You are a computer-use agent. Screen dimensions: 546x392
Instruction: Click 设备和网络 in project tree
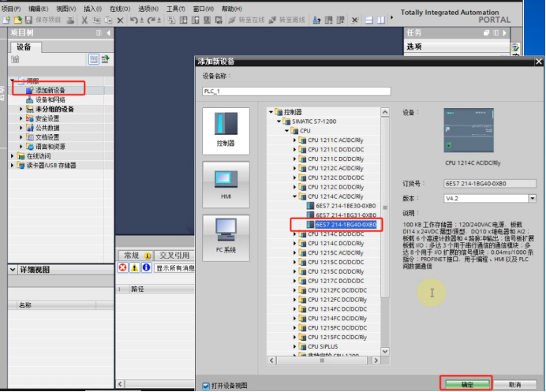click(50, 100)
